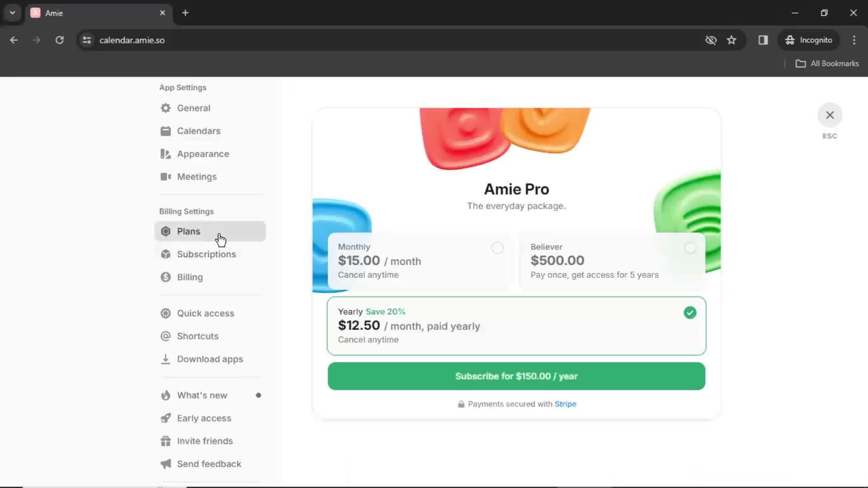
Task: Open General app settings
Action: (194, 108)
